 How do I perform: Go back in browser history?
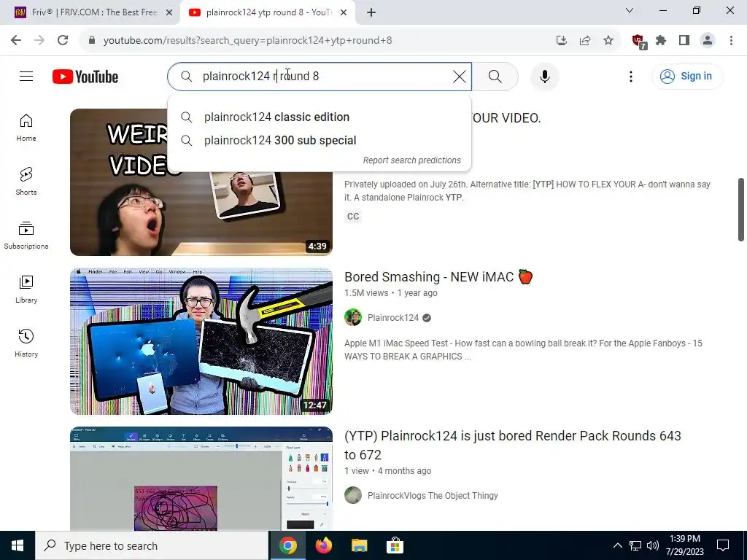(16, 41)
